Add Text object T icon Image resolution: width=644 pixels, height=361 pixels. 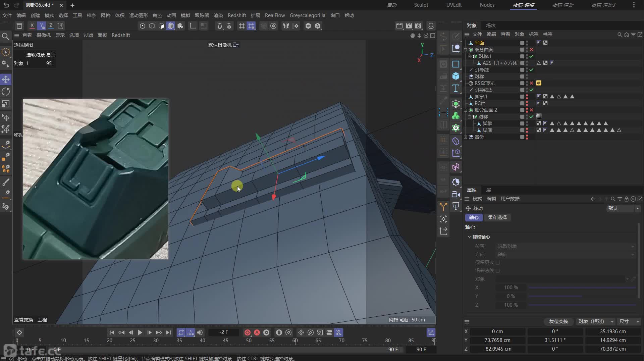[455, 88]
